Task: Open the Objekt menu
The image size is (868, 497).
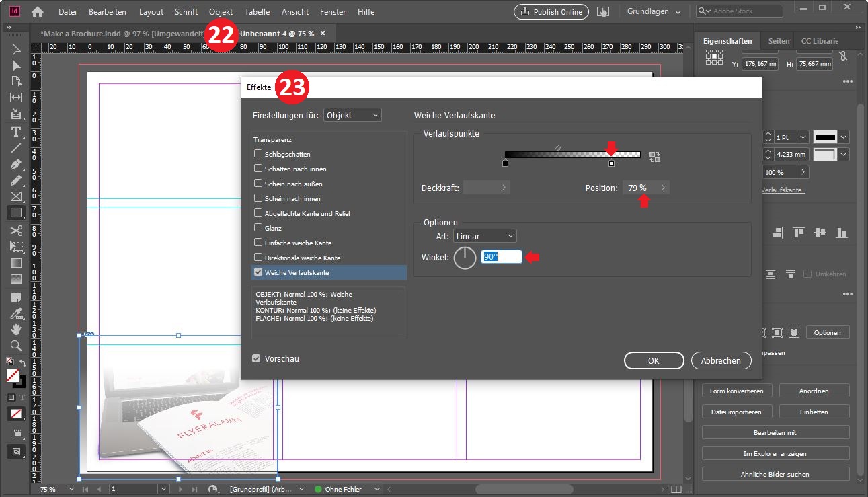Action: point(221,12)
